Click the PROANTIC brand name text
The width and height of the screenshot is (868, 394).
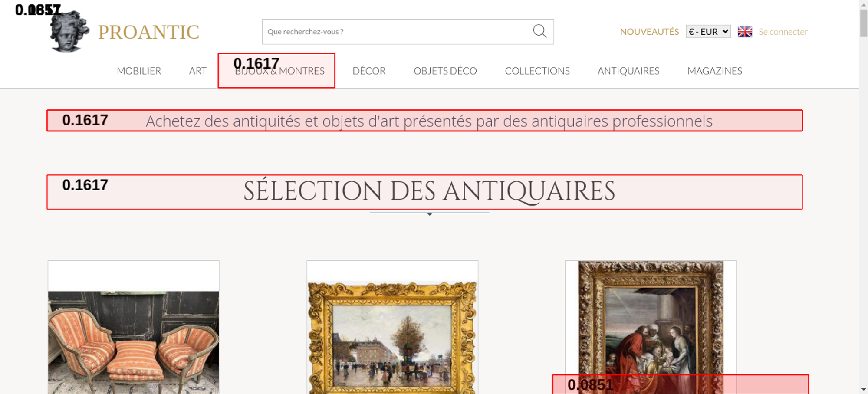[x=148, y=32]
